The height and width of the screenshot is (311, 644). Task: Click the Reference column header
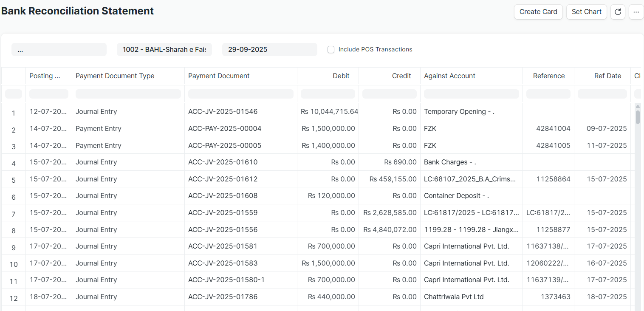(548, 76)
